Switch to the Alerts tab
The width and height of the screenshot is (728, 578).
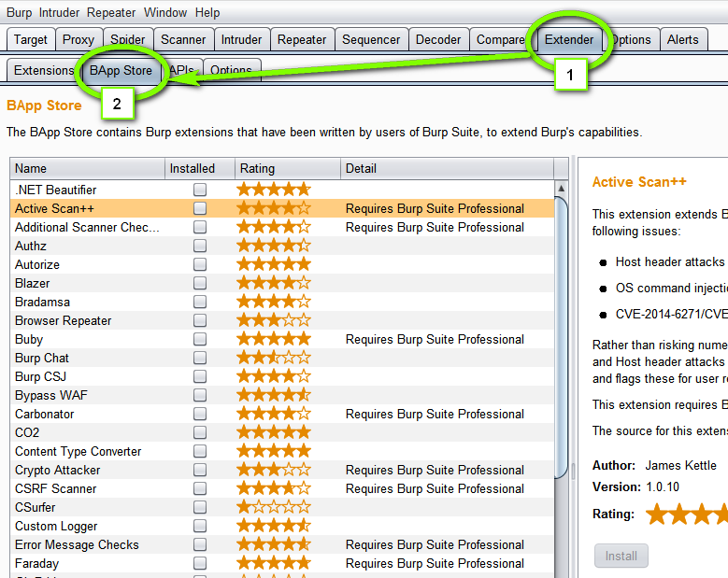click(x=682, y=39)
